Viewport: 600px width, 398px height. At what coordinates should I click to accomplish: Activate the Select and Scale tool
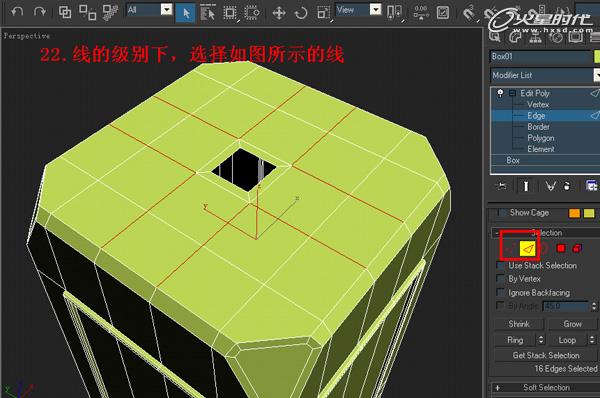click(323, 13)
